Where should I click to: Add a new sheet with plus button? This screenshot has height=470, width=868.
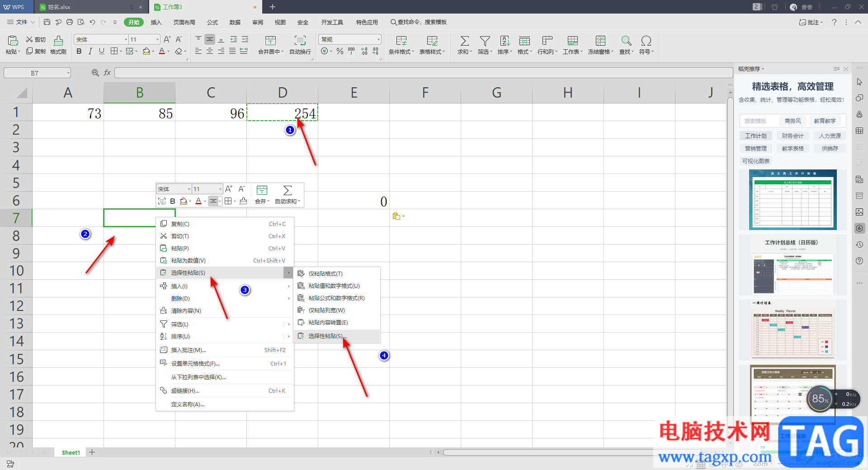92,452
